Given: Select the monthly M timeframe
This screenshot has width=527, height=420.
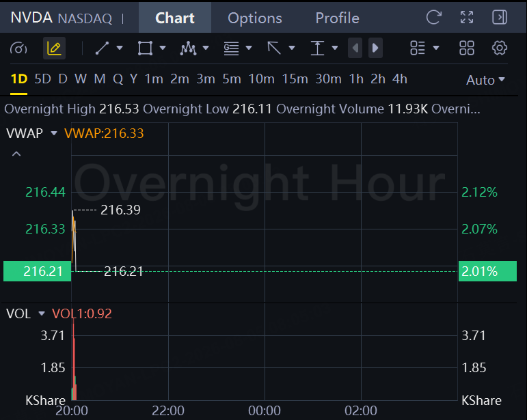Looking at the screenshot, I should [x=100, y=79].
